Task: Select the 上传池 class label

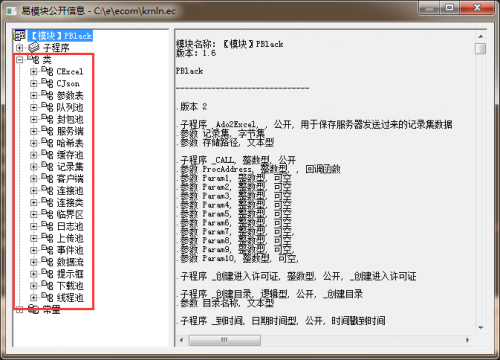Action: click(x=70, y=238)
